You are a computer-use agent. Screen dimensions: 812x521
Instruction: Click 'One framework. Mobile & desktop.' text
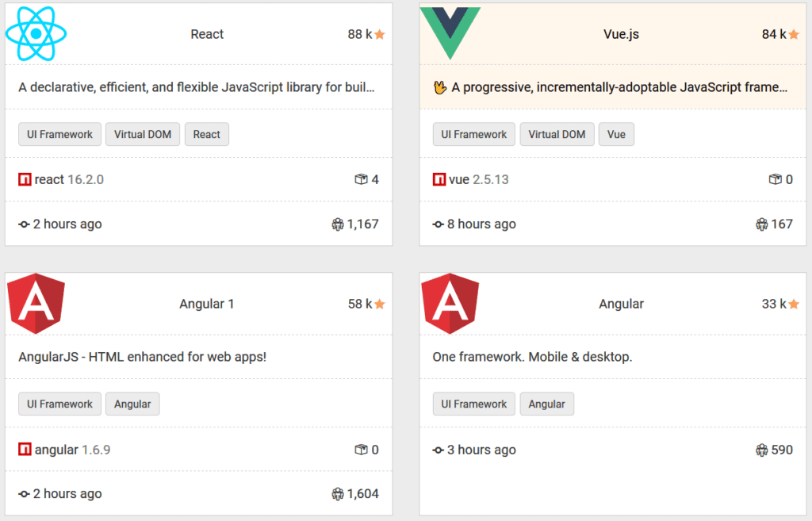pos(532,357)
